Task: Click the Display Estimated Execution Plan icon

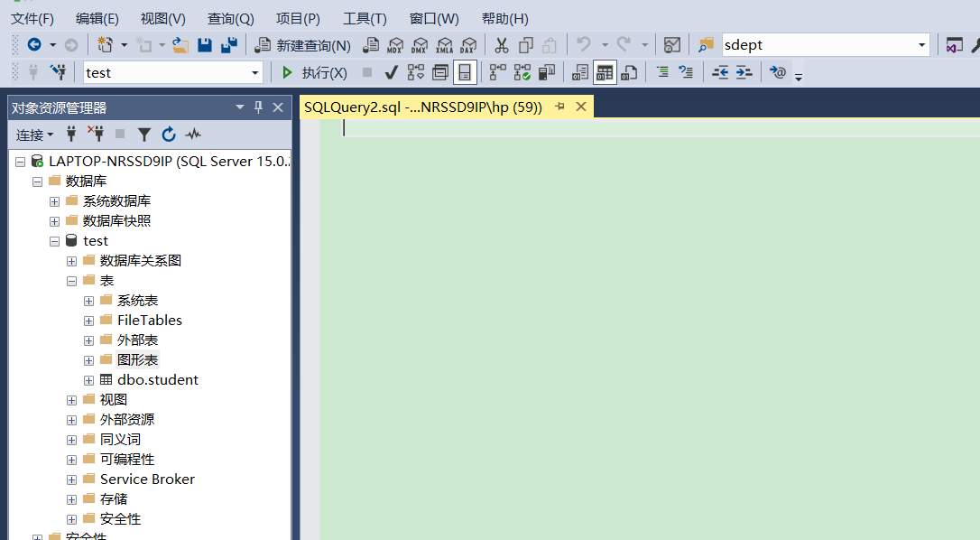Action: (416, 72)
